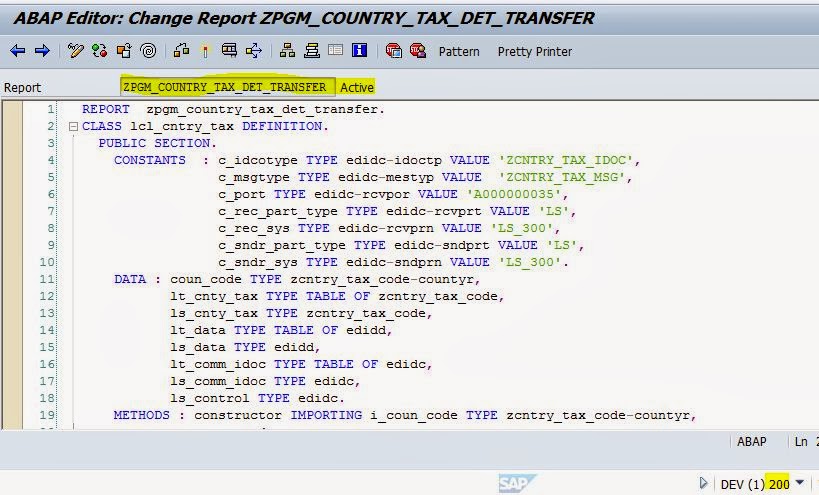Viewport: 819px width, 495px height.
Task: Click line number 11 in gutter
Action: 47,279
